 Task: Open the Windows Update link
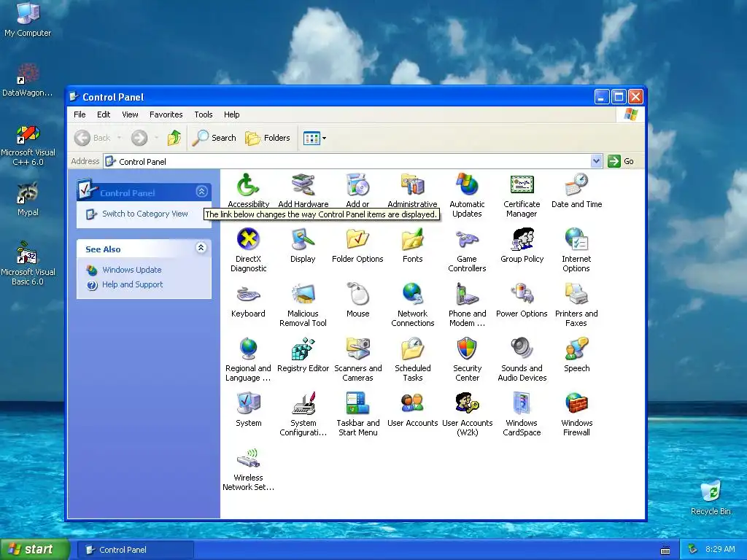coord(132,270)
